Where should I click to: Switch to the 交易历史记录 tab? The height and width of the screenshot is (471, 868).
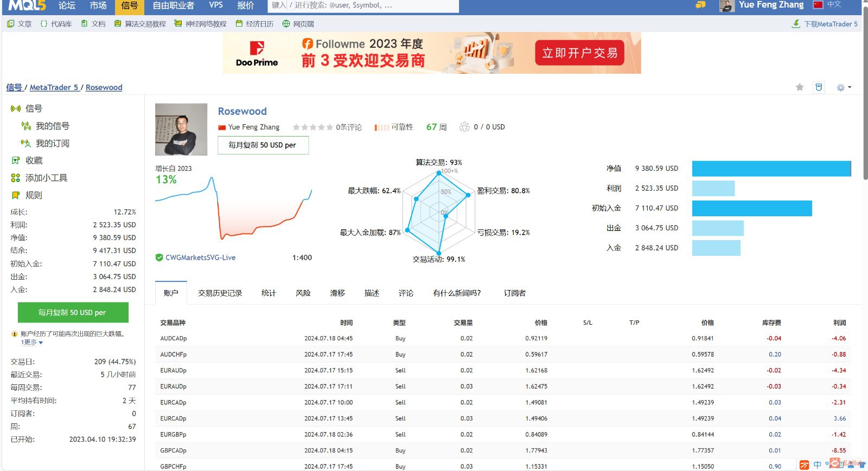pyautogui.click(x=220, y=293)
